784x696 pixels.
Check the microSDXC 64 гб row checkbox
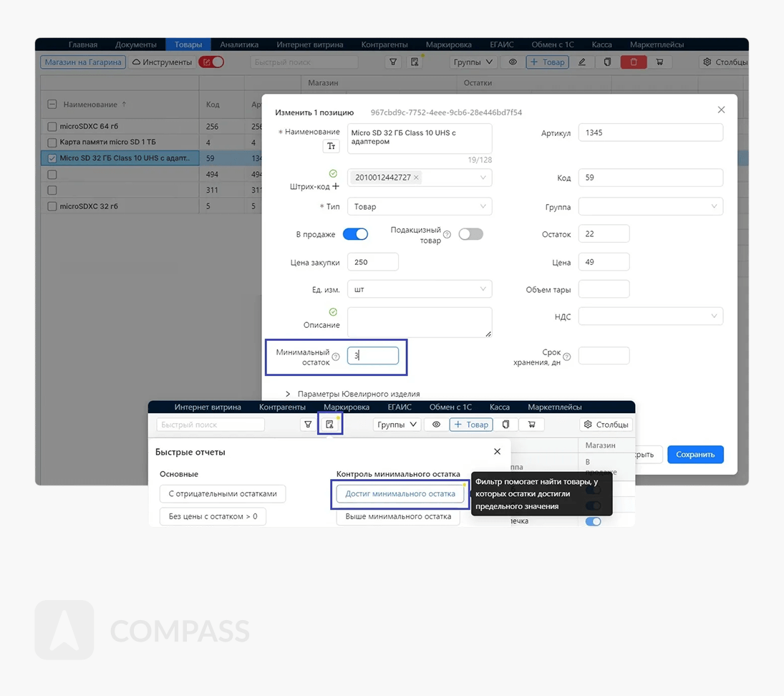tap(52, 127)
